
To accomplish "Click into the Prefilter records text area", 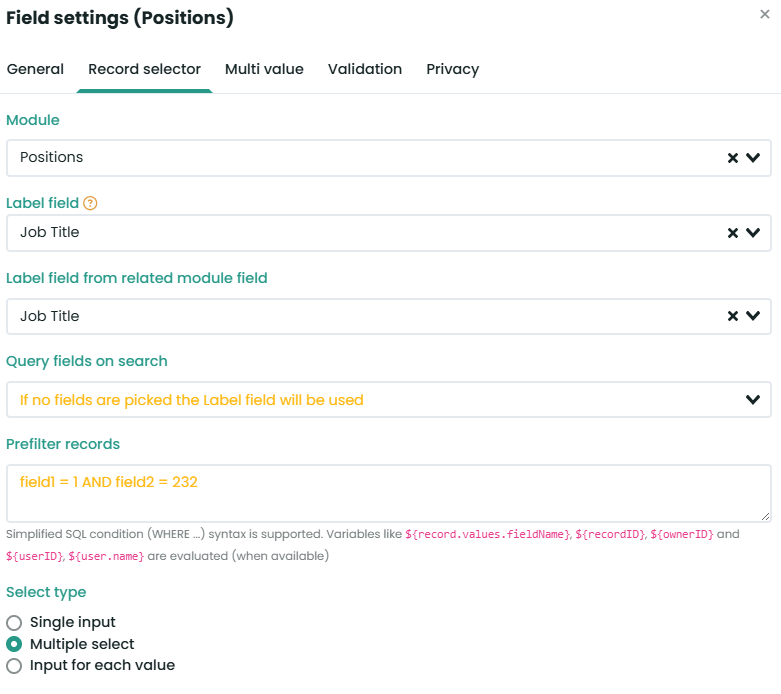I will (x=388, y=493).
